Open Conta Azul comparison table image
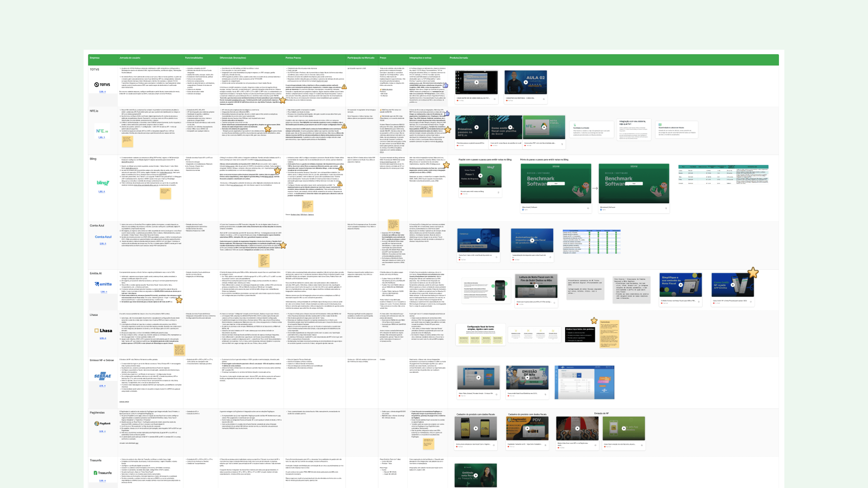 591,242
